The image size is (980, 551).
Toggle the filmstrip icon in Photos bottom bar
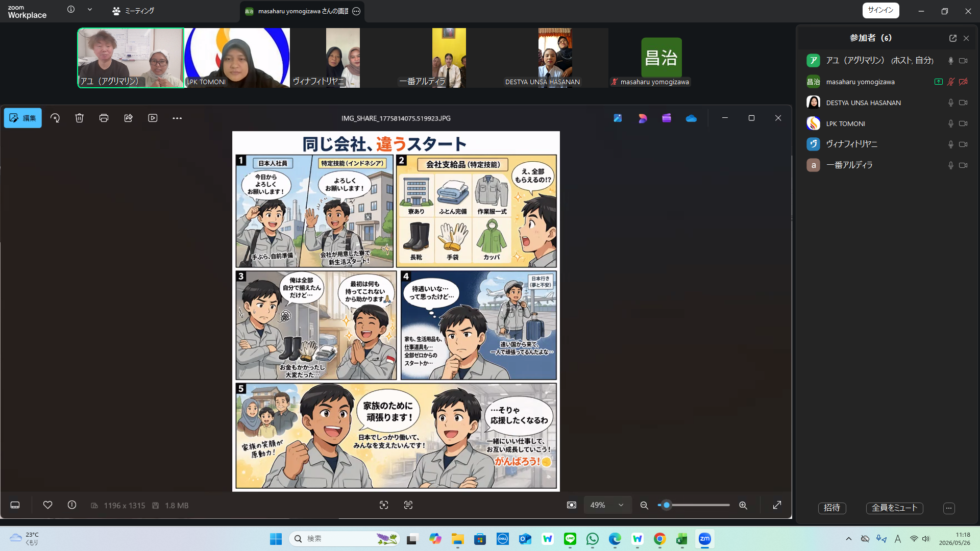pos(15,505)
